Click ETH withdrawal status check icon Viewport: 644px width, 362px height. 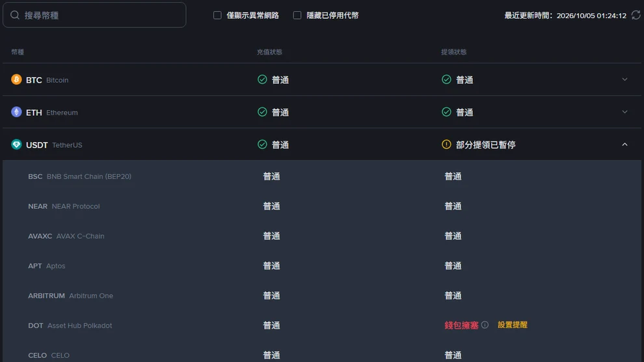pos(446,112)
